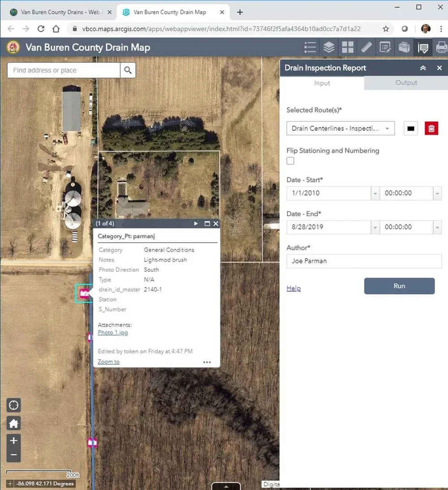Open the Layer List icon

tap(328, 47)
